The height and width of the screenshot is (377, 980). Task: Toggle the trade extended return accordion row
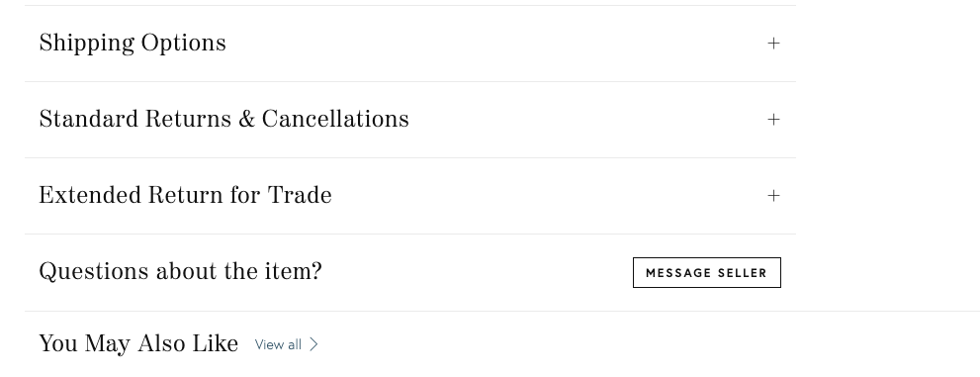(x=410, y=196)
